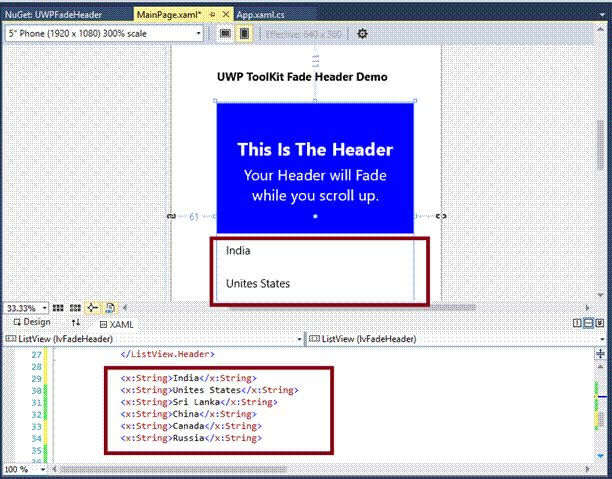Select the MainPage.xaml tab
Image resolution: width=612 pixels, height=479 pixels.
click(x=169, y=15)
